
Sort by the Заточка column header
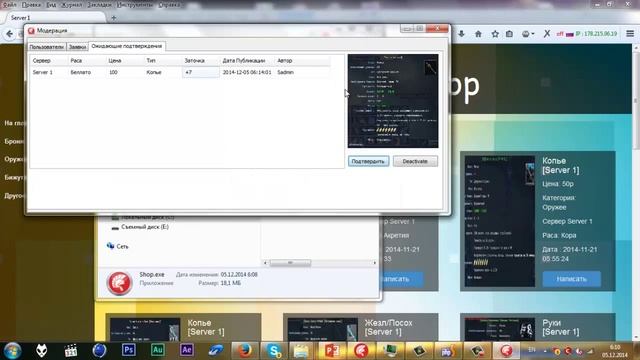click(200, 60)
